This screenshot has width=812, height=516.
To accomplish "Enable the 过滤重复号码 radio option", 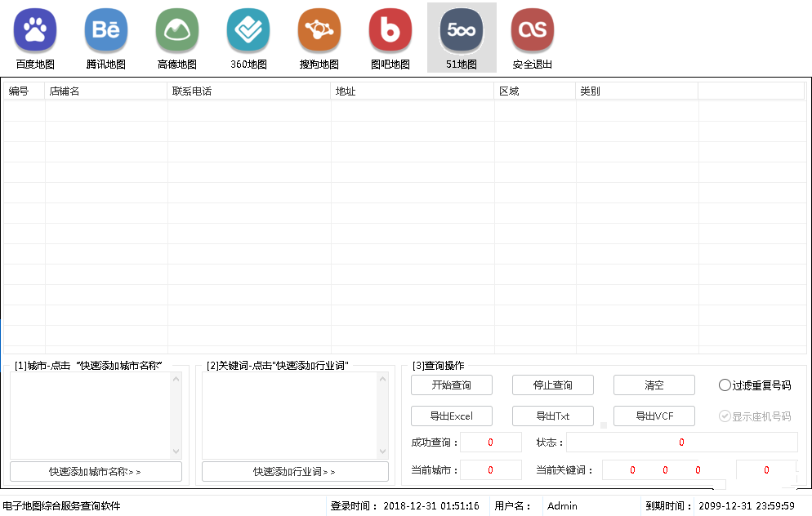I will coord(755,385).
